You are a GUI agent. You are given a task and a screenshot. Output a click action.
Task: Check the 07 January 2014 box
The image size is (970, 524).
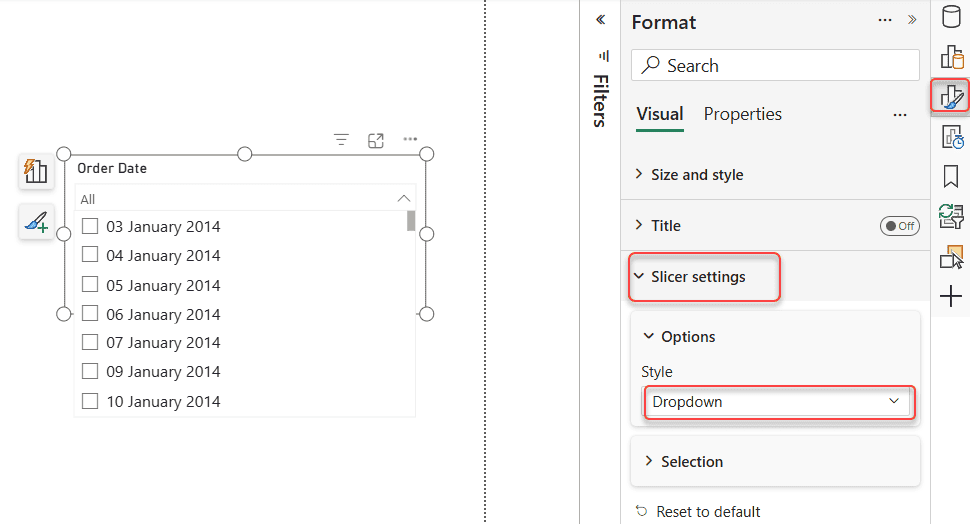pyautogui.click(x=90, y=342)
